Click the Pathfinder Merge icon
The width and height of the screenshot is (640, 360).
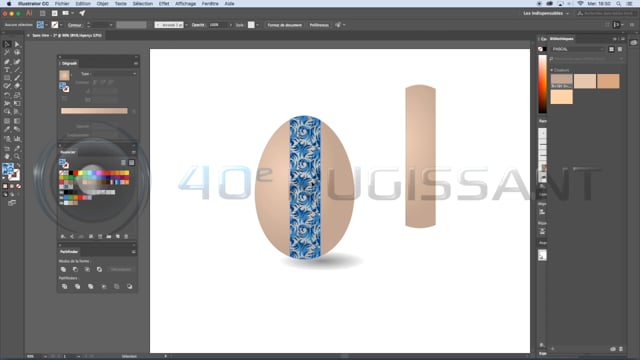(x=91, y=287)
